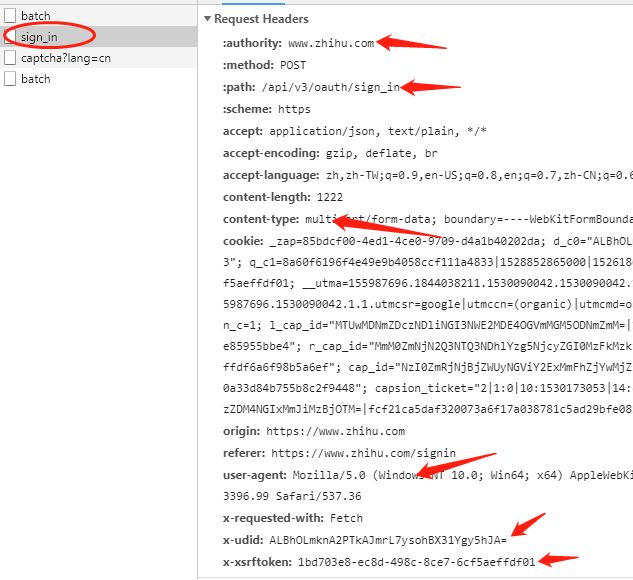Click the content-type header label
Screen dimensions: 633x580
coord(261,219)
